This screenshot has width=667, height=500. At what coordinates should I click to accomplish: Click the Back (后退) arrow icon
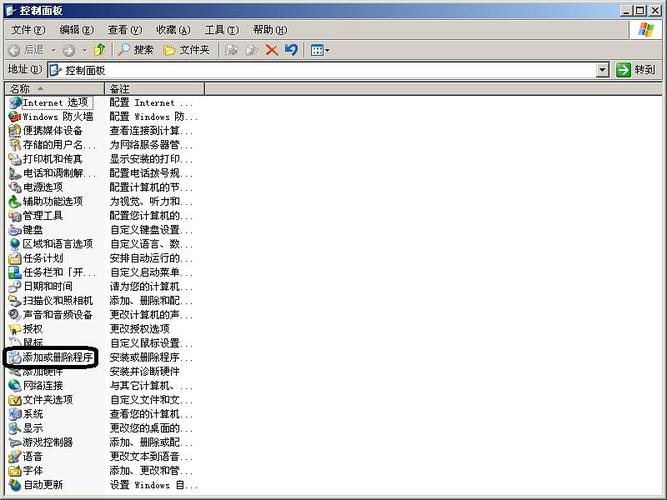click(x=14, y=50)
